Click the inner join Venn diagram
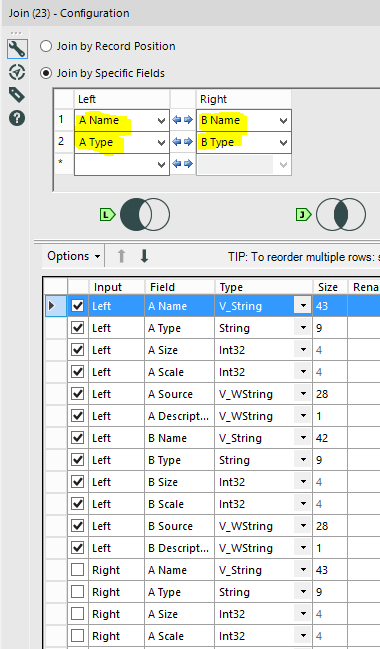This screenshot has height=649, width=380. [x=341, y=214]
